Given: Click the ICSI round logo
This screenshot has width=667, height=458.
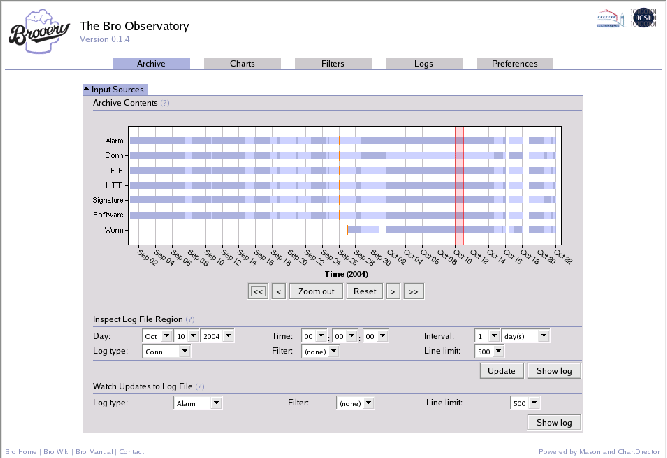Looking at the screenshot, I should pos(644,19).
